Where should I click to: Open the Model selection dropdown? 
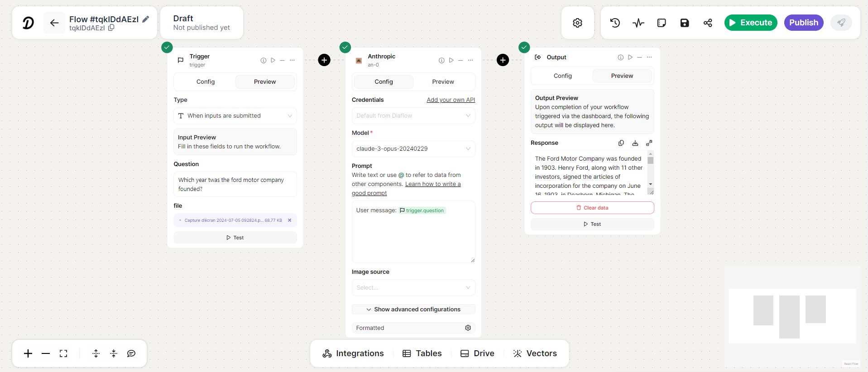[413, 148]
